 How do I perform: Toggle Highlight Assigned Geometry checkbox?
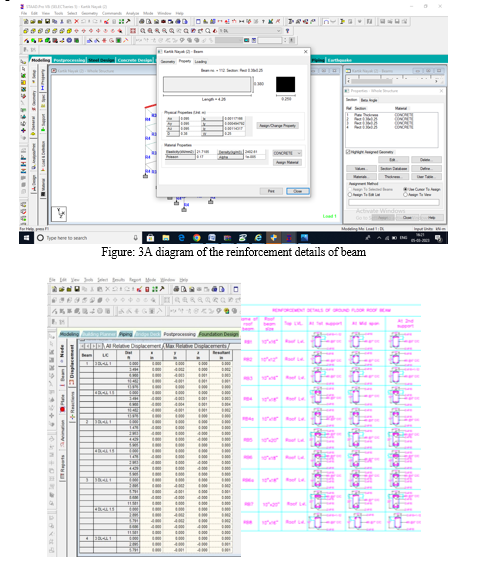click(x=348, y=152)
